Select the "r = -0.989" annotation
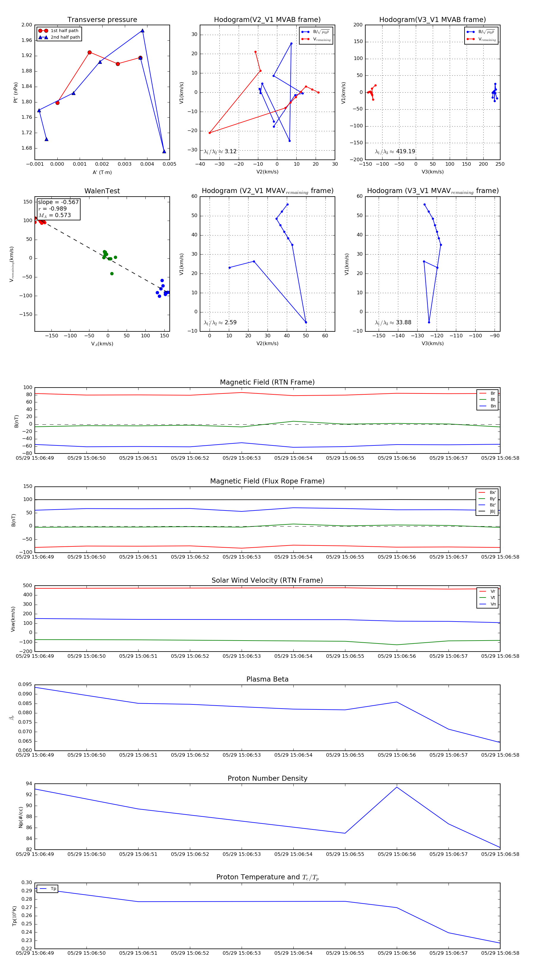This screenshot has width=535, height=980. coord(52,209)
